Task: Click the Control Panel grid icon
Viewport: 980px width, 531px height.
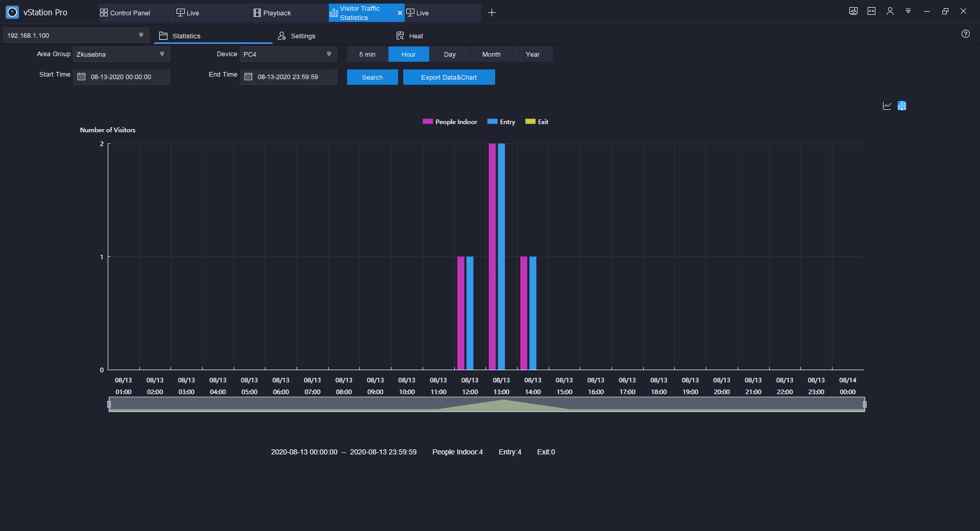Action: coord(104,13)
